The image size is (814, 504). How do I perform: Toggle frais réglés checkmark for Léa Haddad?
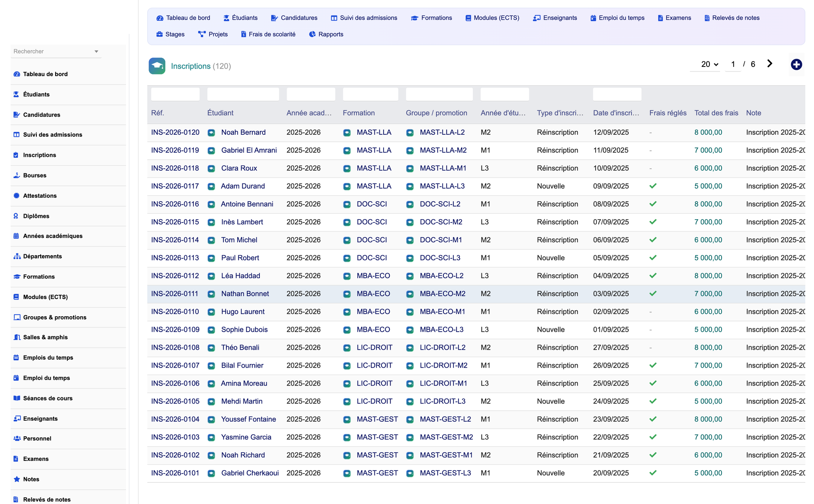[x=653, y=276]
